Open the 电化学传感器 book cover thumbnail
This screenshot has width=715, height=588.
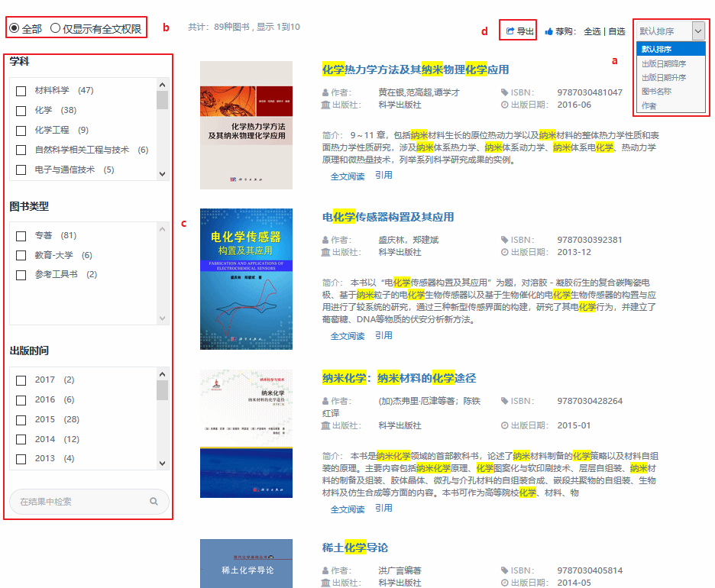(x=246, y=279)
